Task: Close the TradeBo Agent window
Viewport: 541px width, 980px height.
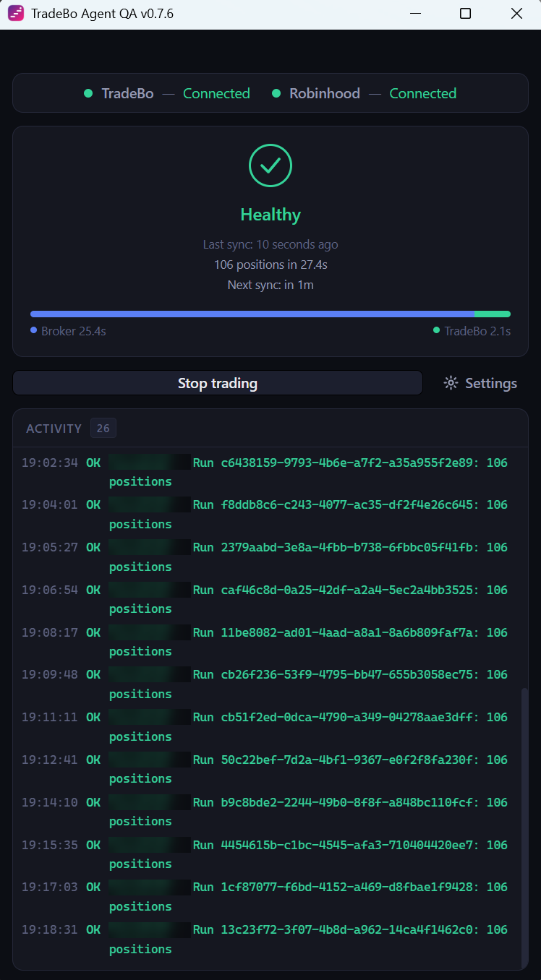Action: click(516, 14)
